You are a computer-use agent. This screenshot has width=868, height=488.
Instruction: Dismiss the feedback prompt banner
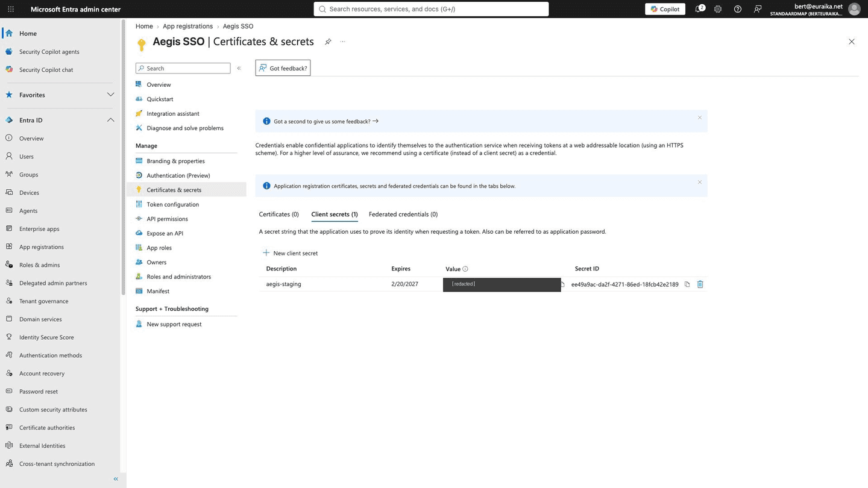click(700, 117)
